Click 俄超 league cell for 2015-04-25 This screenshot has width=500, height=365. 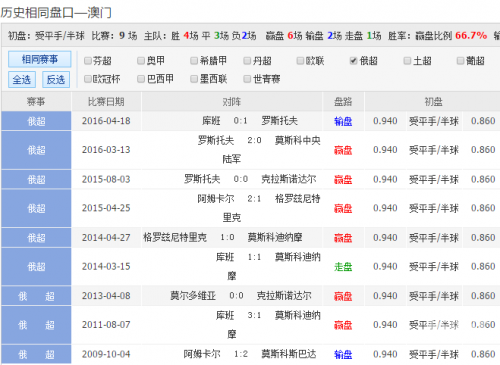(x=36, y=208)
